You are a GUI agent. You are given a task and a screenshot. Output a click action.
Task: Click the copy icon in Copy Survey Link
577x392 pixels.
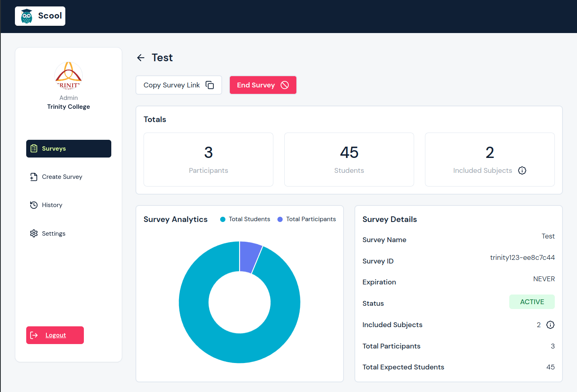(x=210, y=85)
